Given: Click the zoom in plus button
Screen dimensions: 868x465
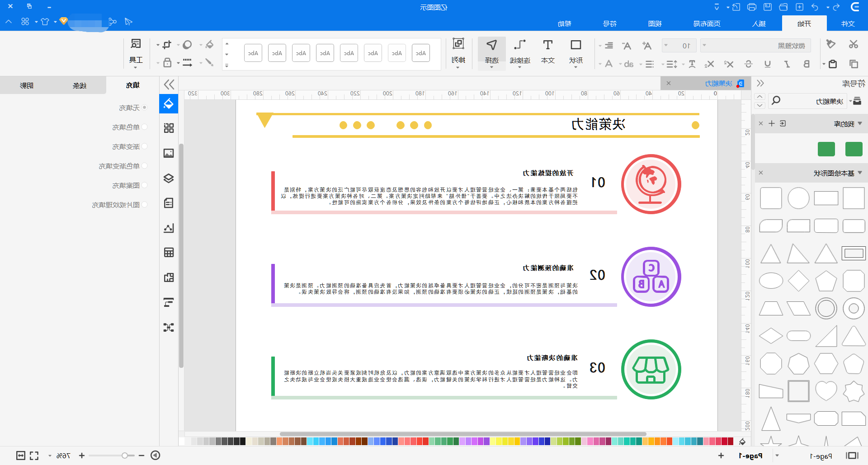Looking at the screenshot, I should (82, 456).
